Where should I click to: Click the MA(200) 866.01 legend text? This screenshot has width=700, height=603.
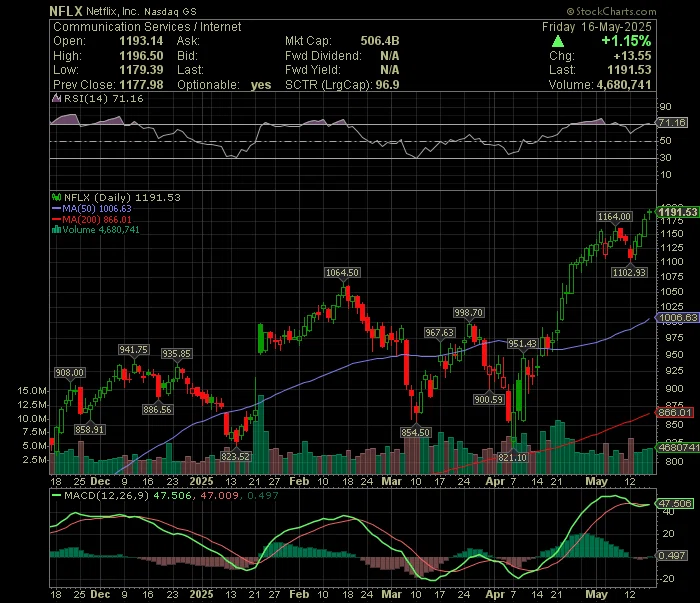97,220
